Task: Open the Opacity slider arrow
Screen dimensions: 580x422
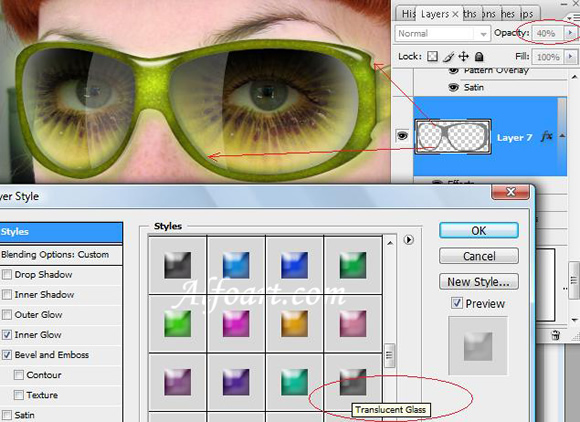Action: coord(570,33)
